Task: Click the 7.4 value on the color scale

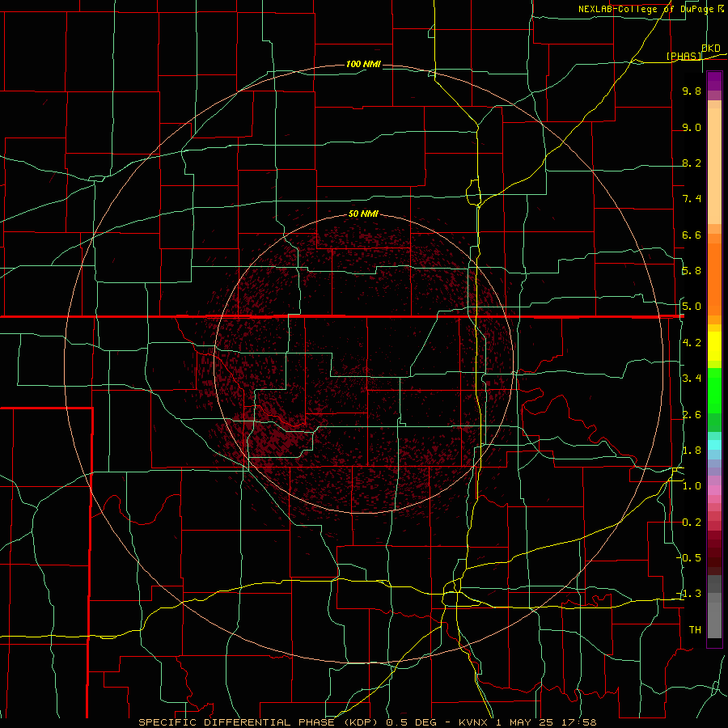Action: point(692,199)
